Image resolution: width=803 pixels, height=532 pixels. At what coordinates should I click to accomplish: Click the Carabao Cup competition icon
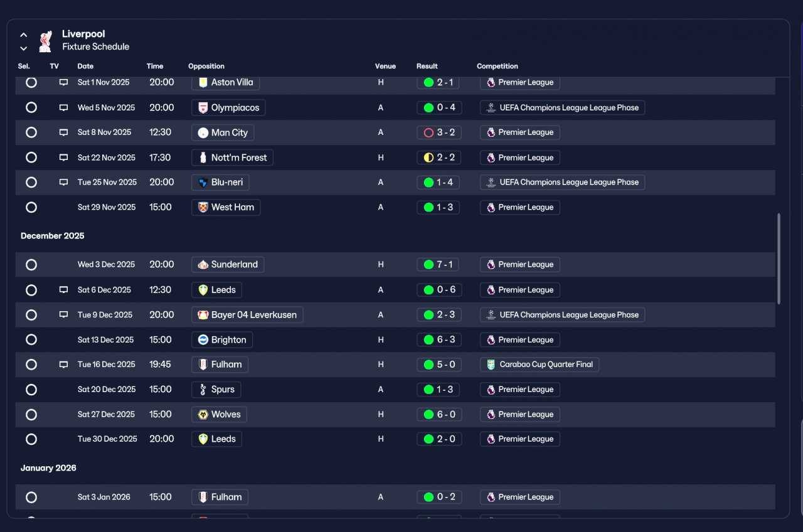[x=491, y=364]
